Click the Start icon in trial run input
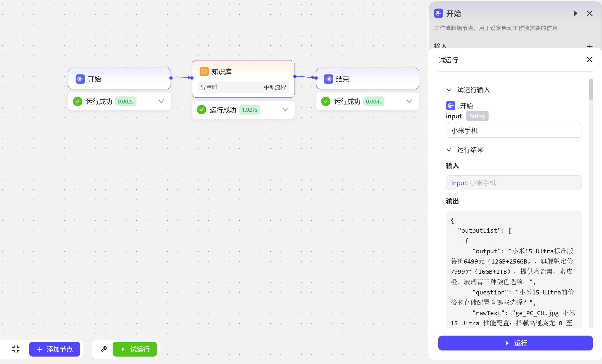This screenshot has height=364, width=602. [x=450, y=106]
